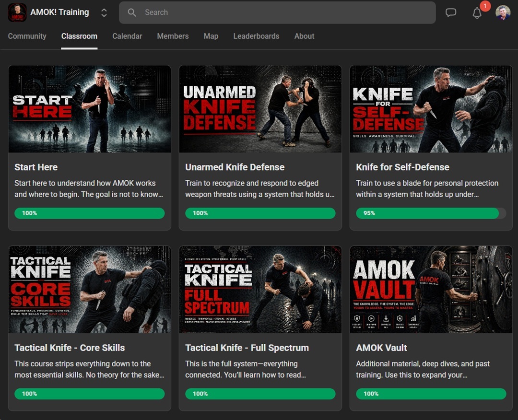Select the Tactical Knife Full Spectrum thumbnail

(x=260, y=290)
